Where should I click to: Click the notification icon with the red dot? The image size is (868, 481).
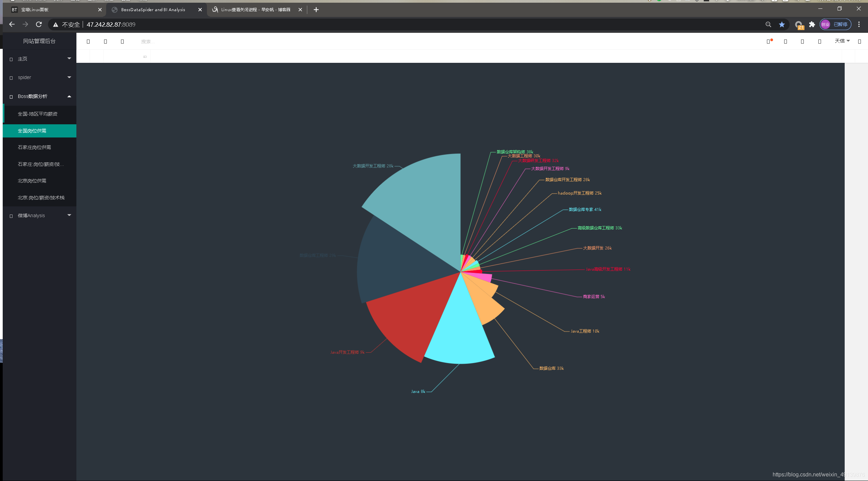[769, 41]
